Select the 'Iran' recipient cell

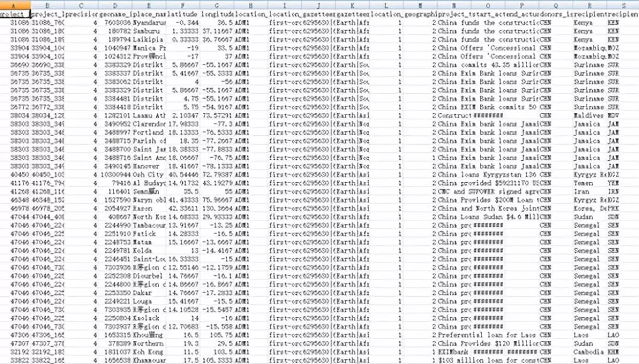point(586,192)
